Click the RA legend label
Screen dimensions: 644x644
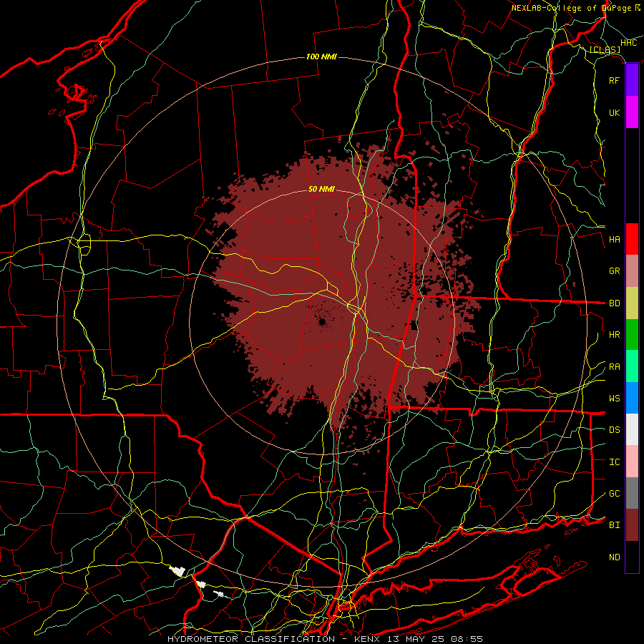pos(614,367)
